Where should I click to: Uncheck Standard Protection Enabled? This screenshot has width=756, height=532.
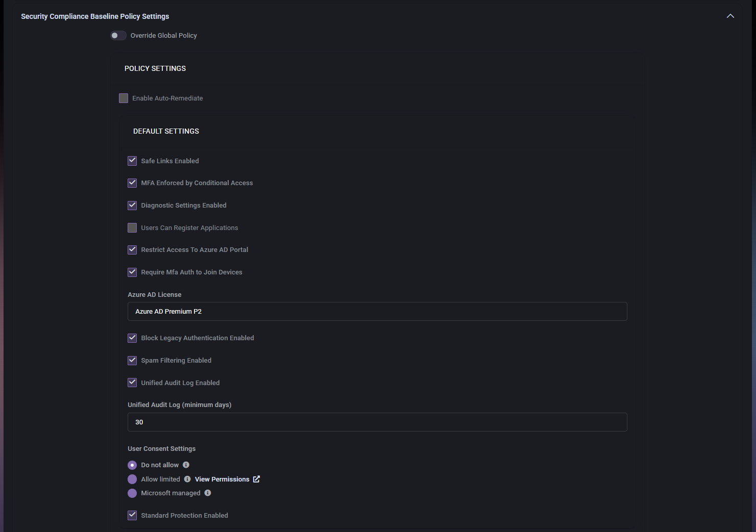coord(132,515)
